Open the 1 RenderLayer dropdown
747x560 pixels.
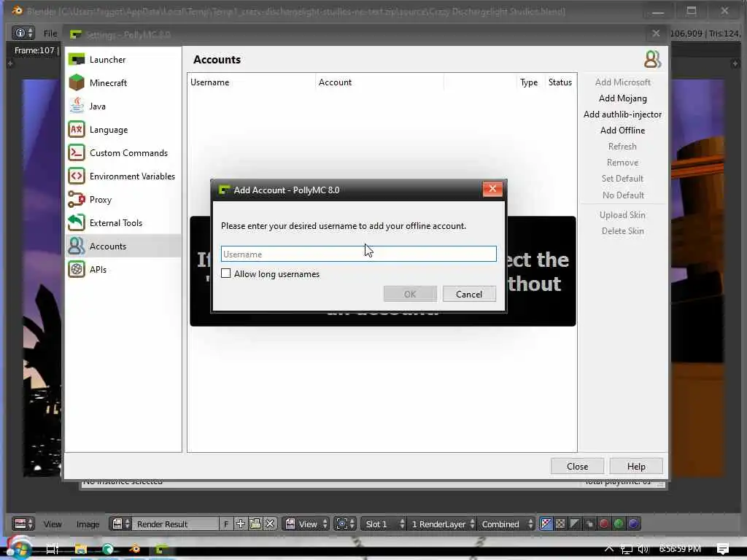point(443,524)
